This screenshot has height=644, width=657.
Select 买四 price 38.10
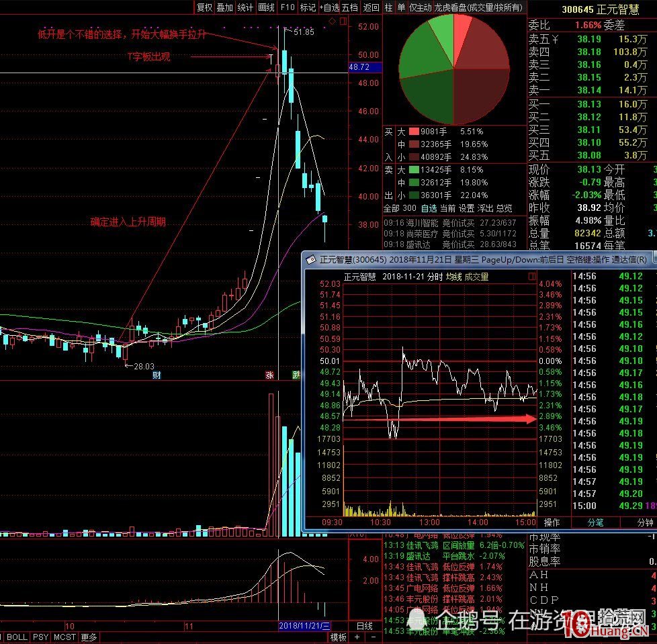click(589, 143)
